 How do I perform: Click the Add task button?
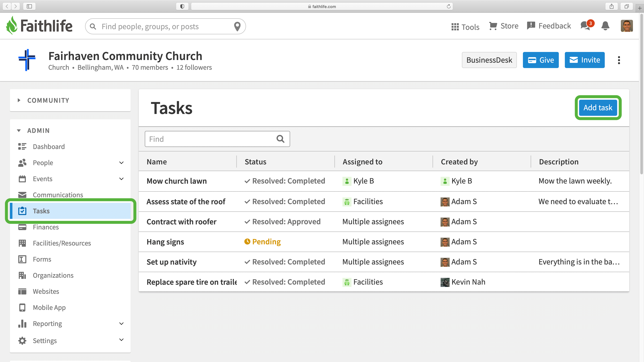[598, 108]
